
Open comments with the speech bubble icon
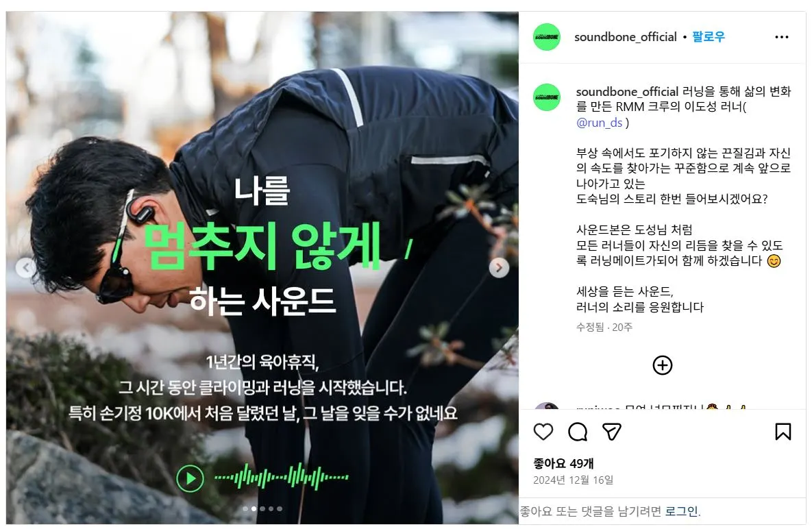(x=578, y=432)
